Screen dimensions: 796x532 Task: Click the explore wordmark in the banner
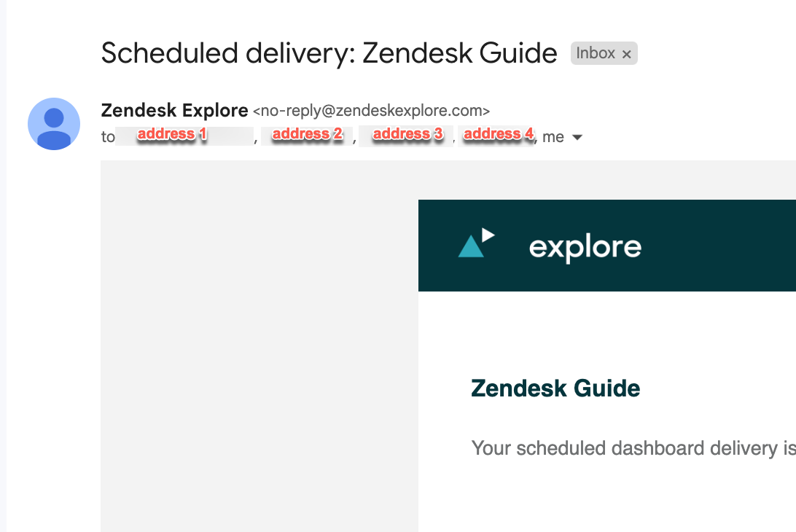point(585,249)
